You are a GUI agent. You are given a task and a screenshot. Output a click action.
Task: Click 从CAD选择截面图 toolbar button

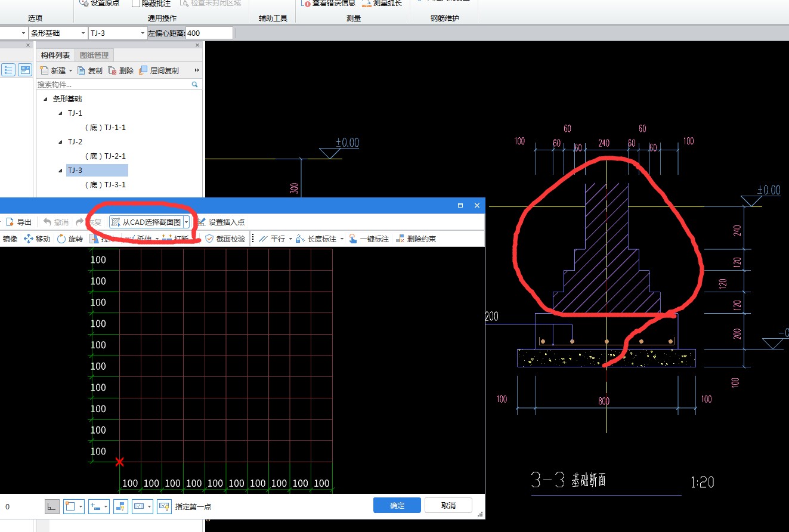tap(146, 222)
